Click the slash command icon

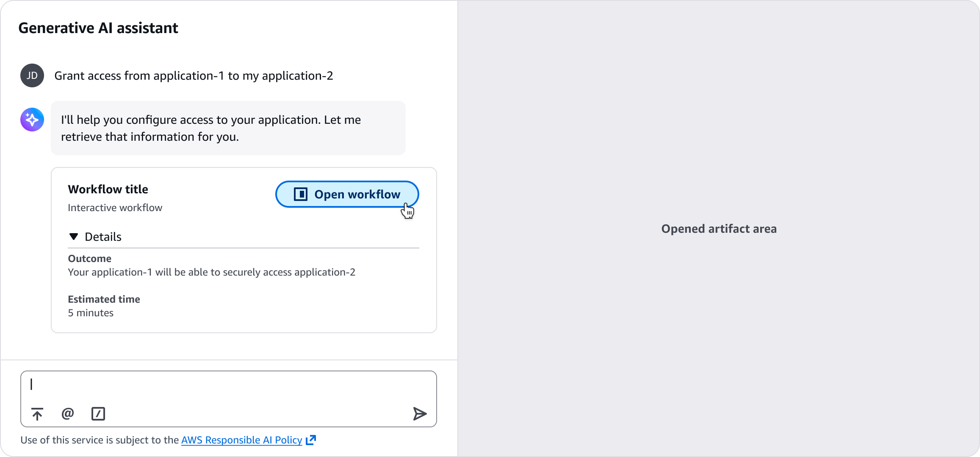(x=98, y=414)
